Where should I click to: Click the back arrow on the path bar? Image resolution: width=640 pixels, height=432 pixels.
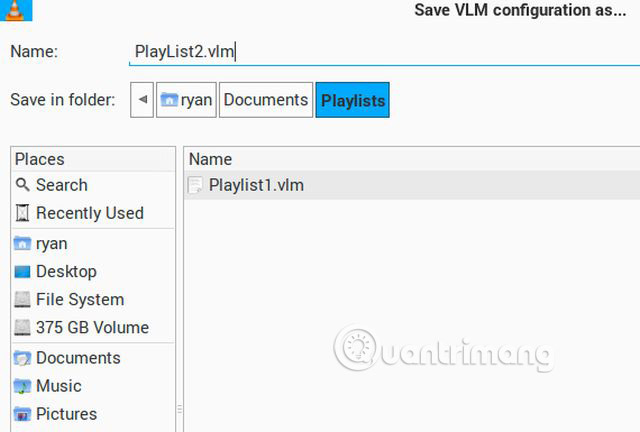143,100
